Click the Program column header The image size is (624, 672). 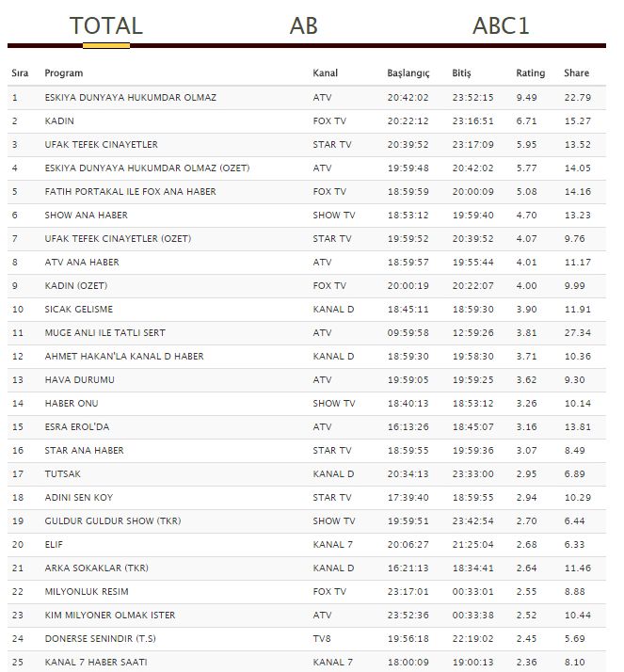64,73
